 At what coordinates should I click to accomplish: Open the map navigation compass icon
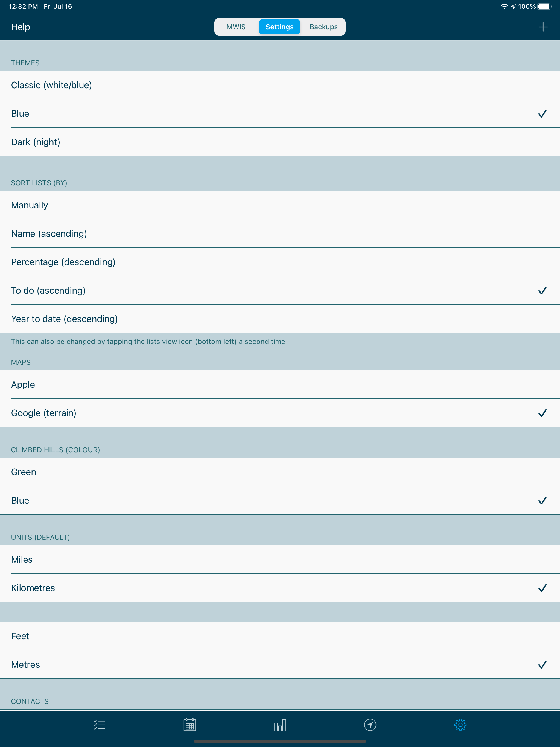click(x=370, y=725)
